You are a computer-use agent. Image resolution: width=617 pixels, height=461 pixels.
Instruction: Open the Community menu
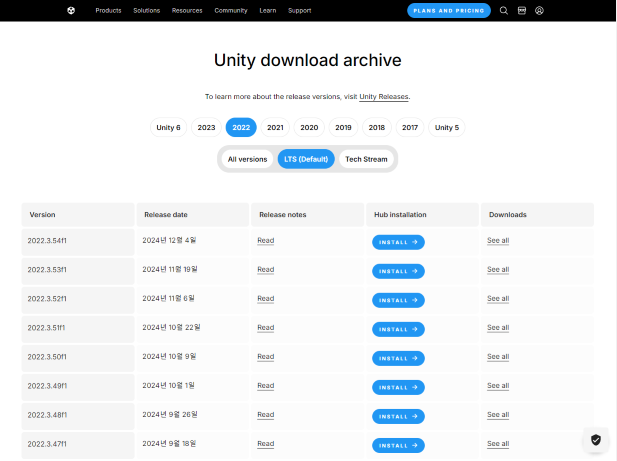[231, 11]
